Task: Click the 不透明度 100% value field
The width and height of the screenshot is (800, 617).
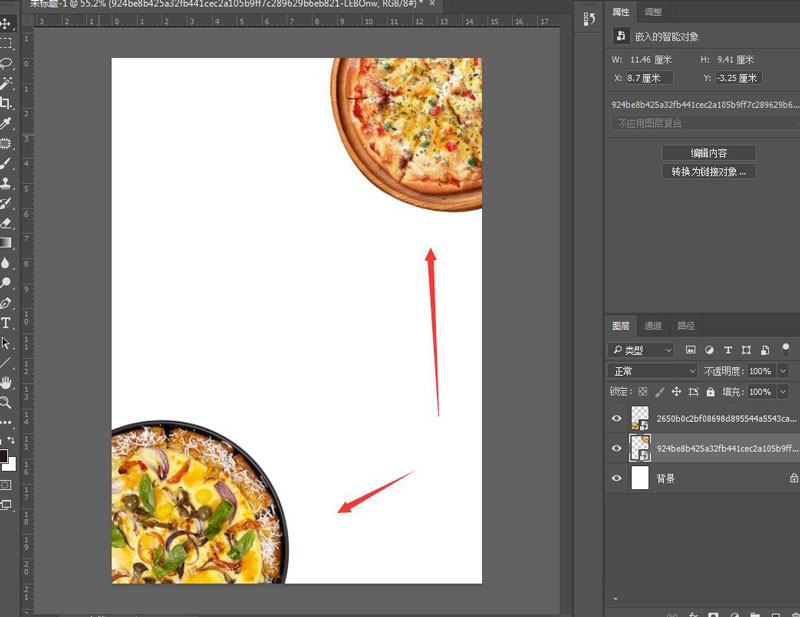Action: tap(760, 371)
